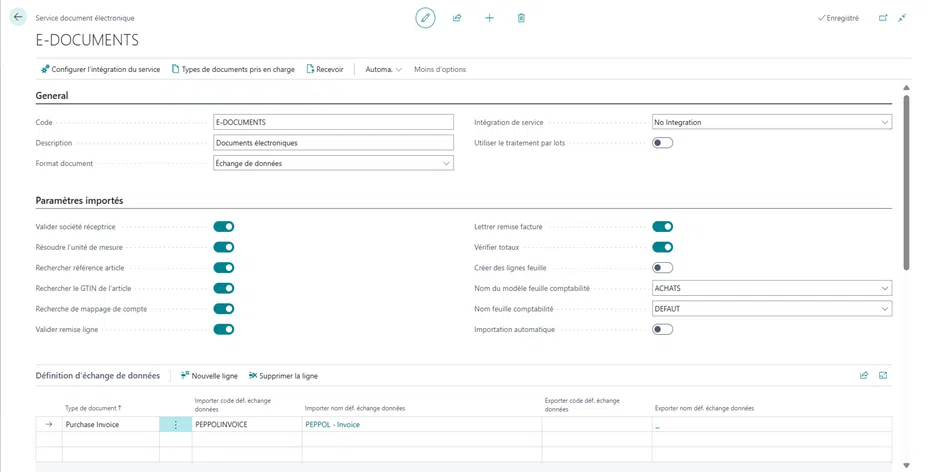Click Importer nom déf. échange données header
Screen dimensions: 945x472
(355, 408)
